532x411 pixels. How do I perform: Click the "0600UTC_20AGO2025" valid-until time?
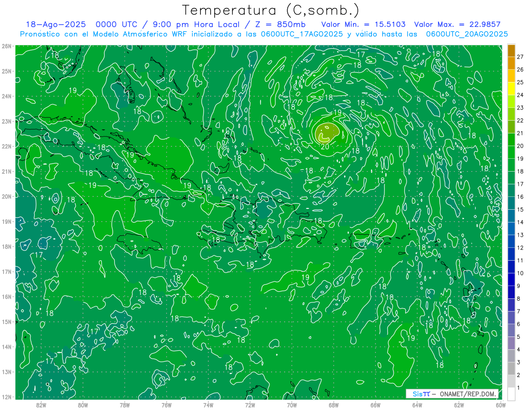[x=467, y=34]
